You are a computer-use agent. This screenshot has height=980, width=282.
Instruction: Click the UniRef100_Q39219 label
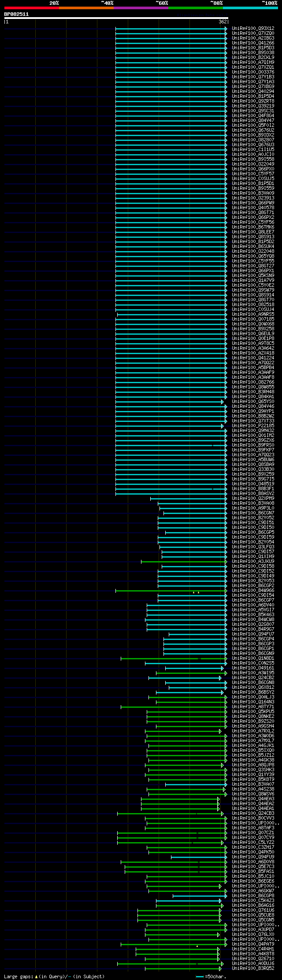click(x=253, y=106)
